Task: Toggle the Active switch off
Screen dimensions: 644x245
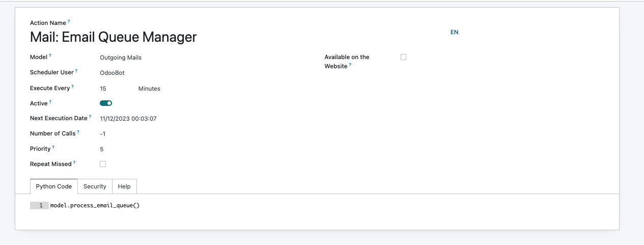Action: pos(106,103)
